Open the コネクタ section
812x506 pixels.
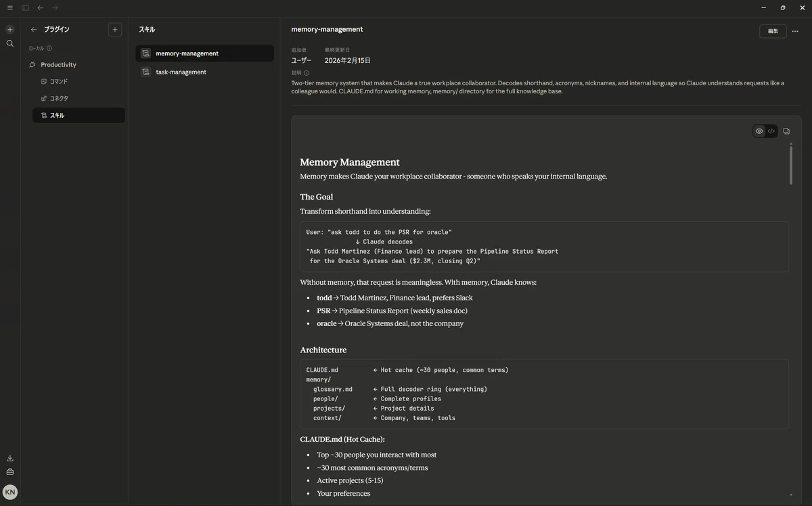78,99
